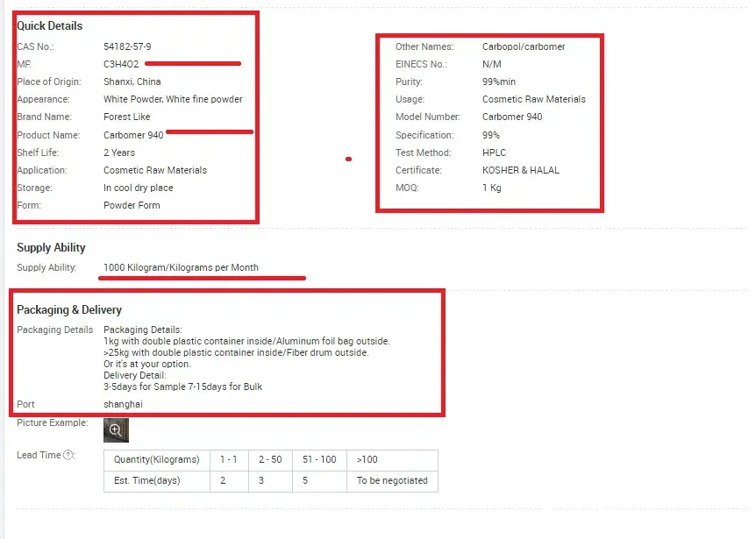Click the Supply Ability section heading

tap(51, 248)
